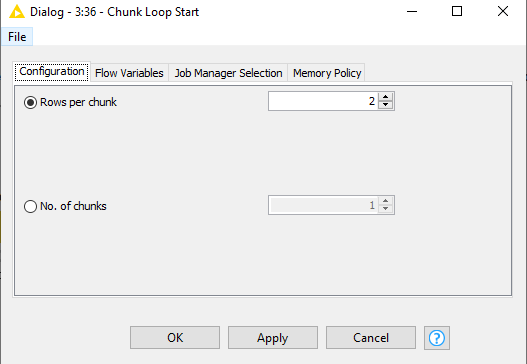This screenshot has height=364, width=527.
Task: Select the Rows per chunk radio button
Action: click(x=30, y=102)
